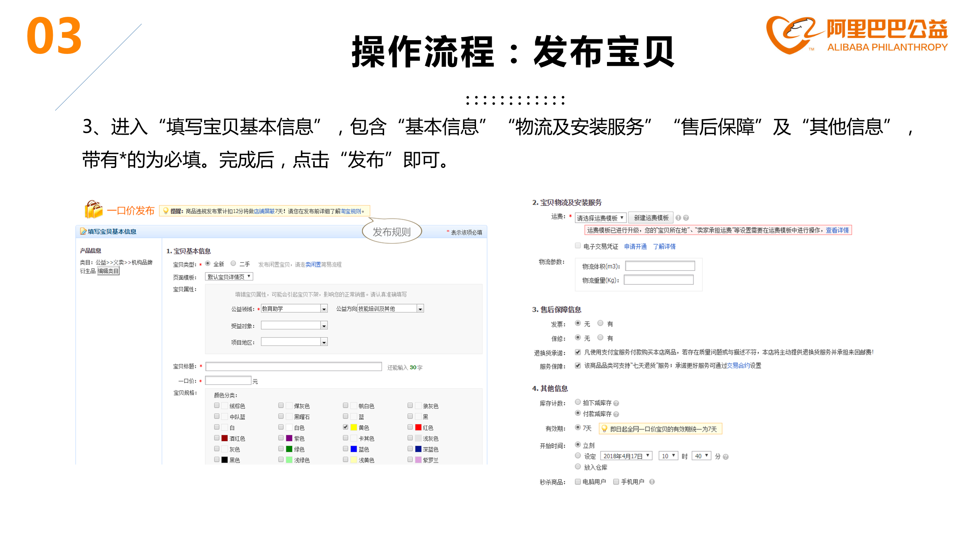
Task: Check the 电子交易凭证 checkbox
Action: point(578,246)
